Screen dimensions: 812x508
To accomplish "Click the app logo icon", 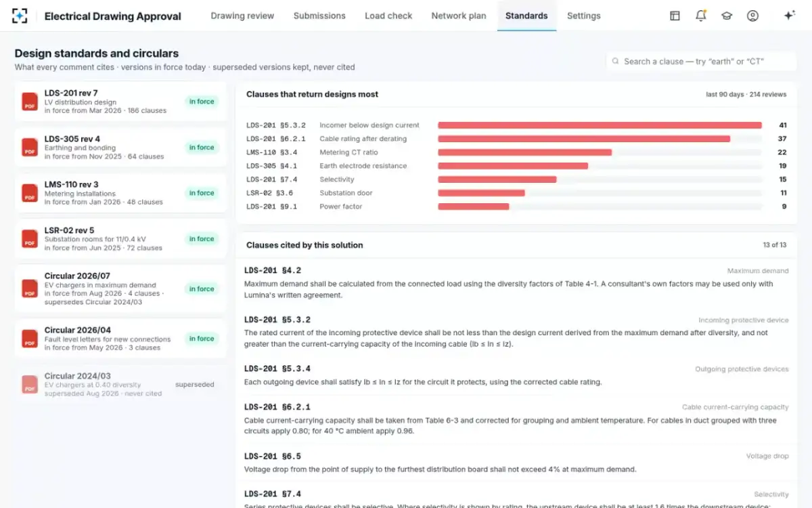I will (20, 16).
